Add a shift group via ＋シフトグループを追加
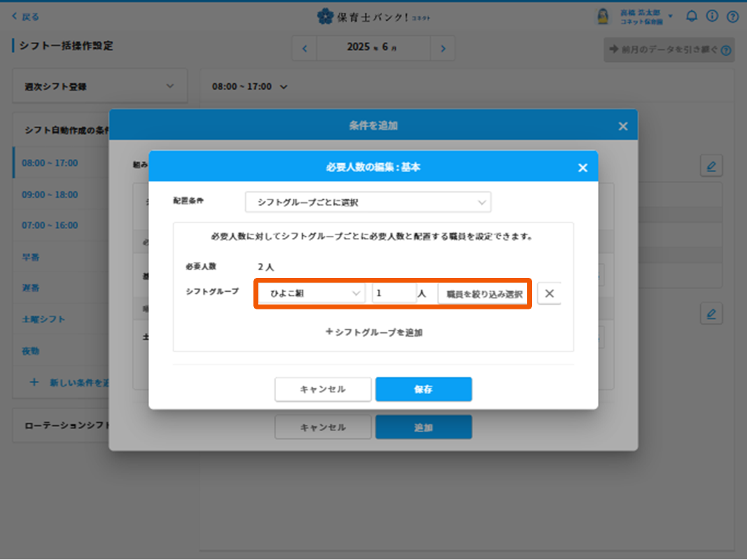This screenshot has height=560, width=747. tap(374, 332)
